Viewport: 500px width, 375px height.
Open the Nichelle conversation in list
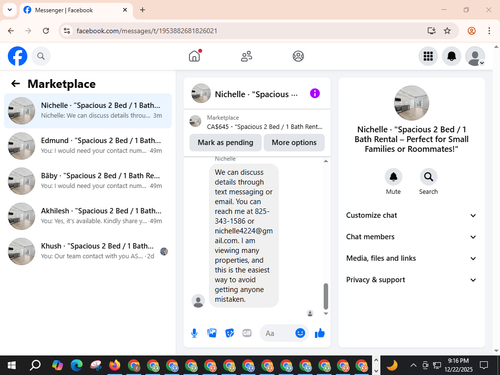pyautogui.click(x=88, y=111)
